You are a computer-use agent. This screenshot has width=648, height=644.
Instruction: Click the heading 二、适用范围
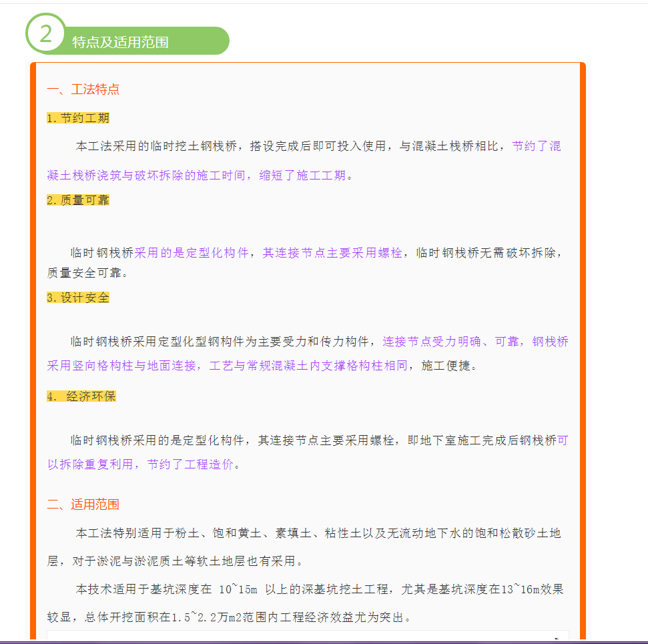pos(83,505)
